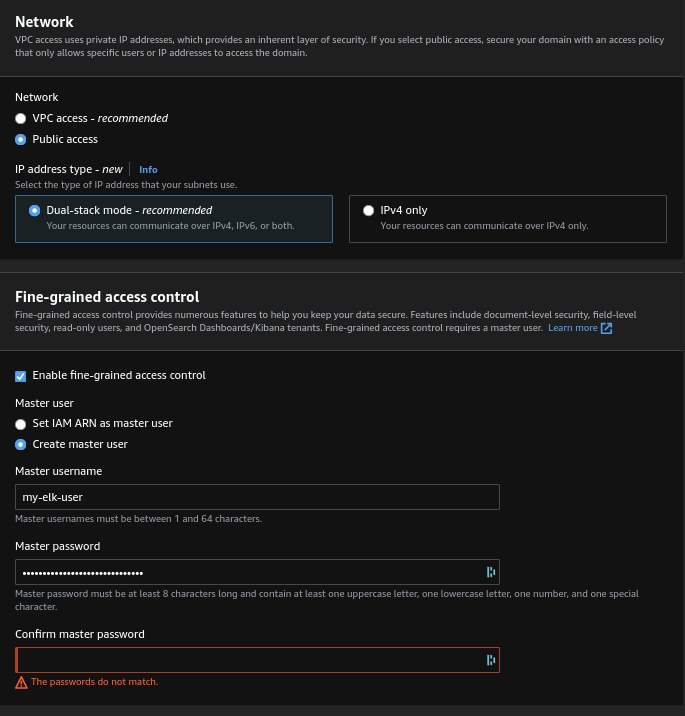Open the Learn more link
The width and height of the screenshot is (685, 716).
point(572,328)
